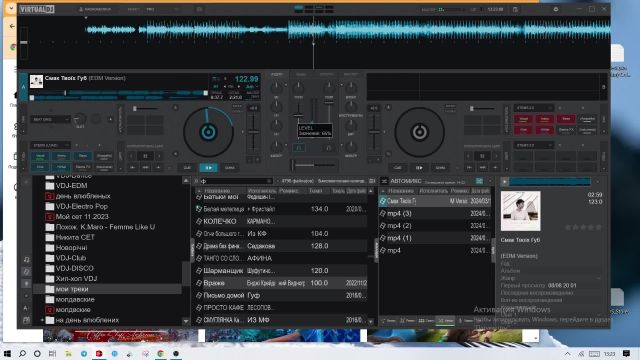Toggle the Vocal stem pad on the left deck
The image size is (640, 360).
[40, 156]
